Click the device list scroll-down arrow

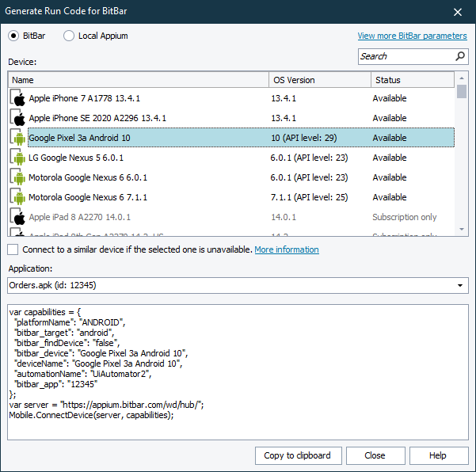[x=462, y=229]
